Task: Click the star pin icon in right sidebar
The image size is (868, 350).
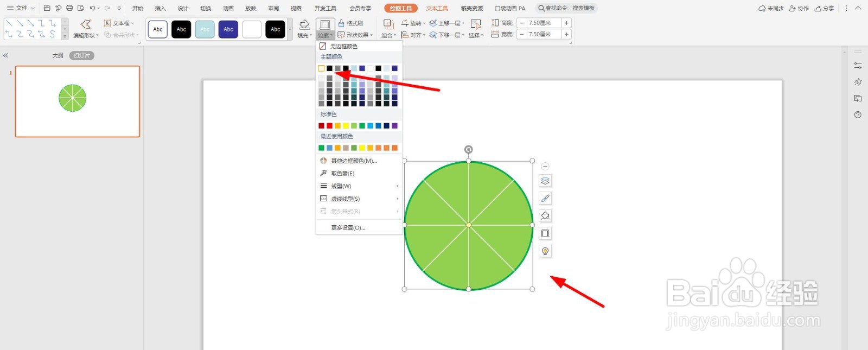Action: 858,82
